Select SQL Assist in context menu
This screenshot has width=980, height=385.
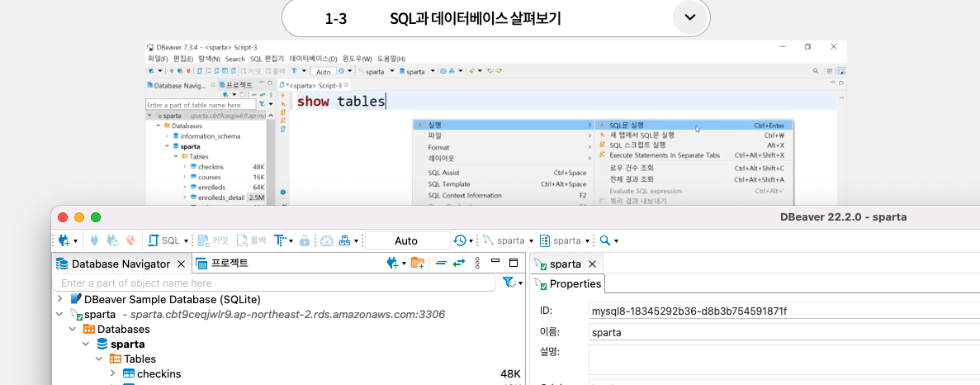(x=503, y=173)
